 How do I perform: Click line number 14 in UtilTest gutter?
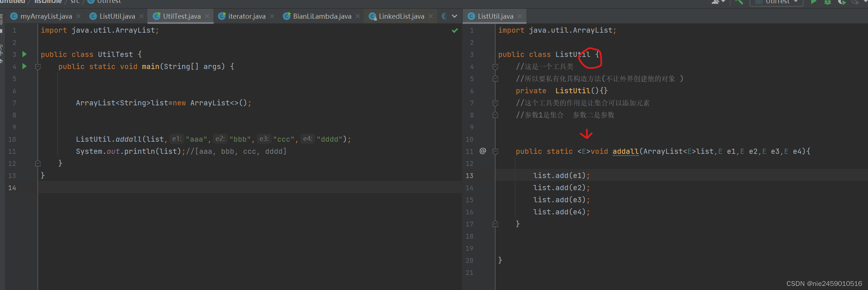point(12,188)
